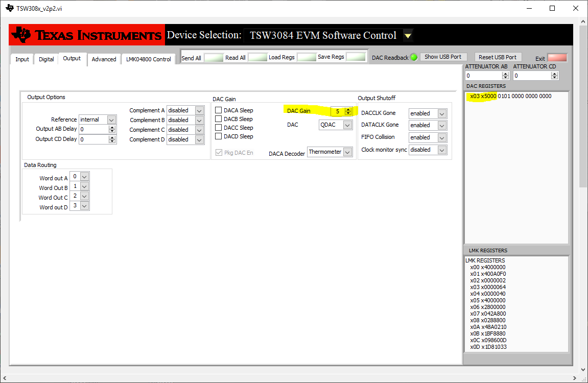Select LMK register x01 x400A0F0
Viewport: 588px width, 383px height.
pos(488,274)
